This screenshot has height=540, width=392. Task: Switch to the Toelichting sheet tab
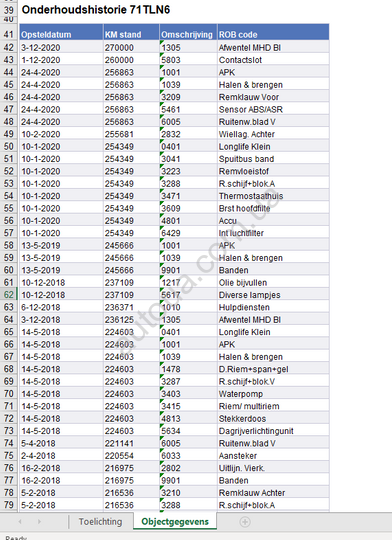100,522
